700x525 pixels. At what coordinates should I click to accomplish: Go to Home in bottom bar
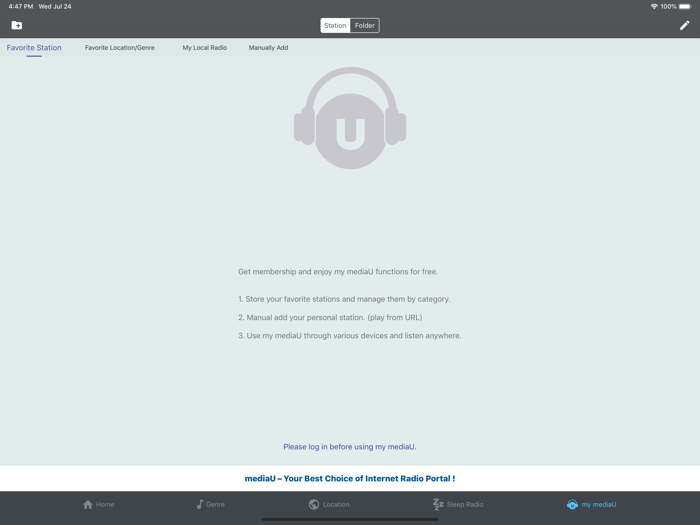coord(99,504)
